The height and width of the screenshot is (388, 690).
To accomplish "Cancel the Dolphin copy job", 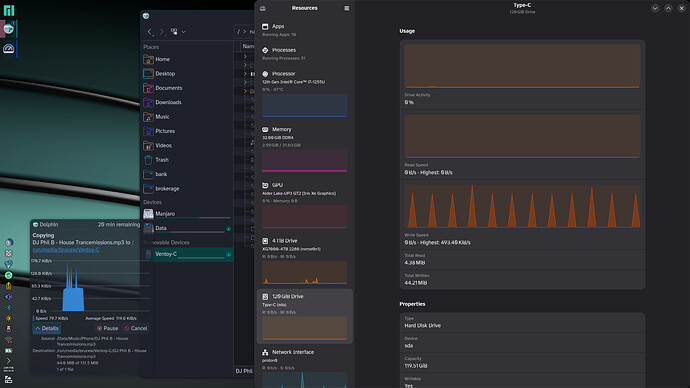I will coord(136,328).
